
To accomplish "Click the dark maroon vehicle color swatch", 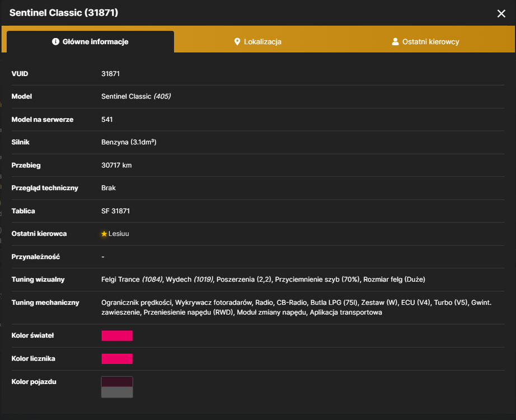I will (x=117, y=382).
